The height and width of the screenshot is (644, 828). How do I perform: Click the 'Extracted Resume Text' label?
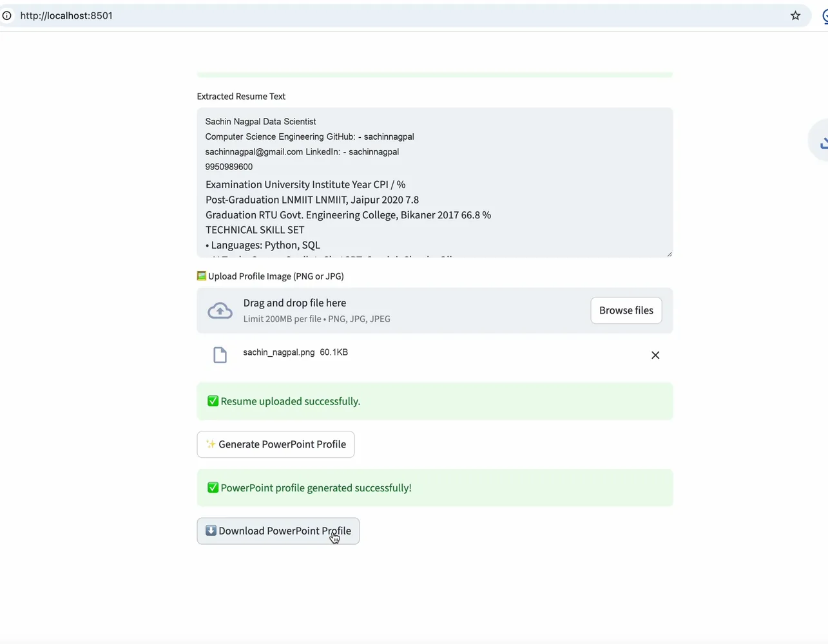point(241,97)
